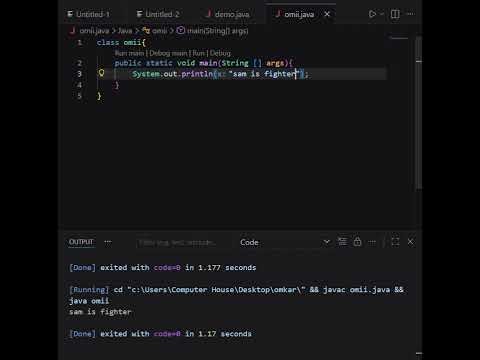
Task: Click omii.java in the breadcrumb
Action: click(x=94, y=31)
